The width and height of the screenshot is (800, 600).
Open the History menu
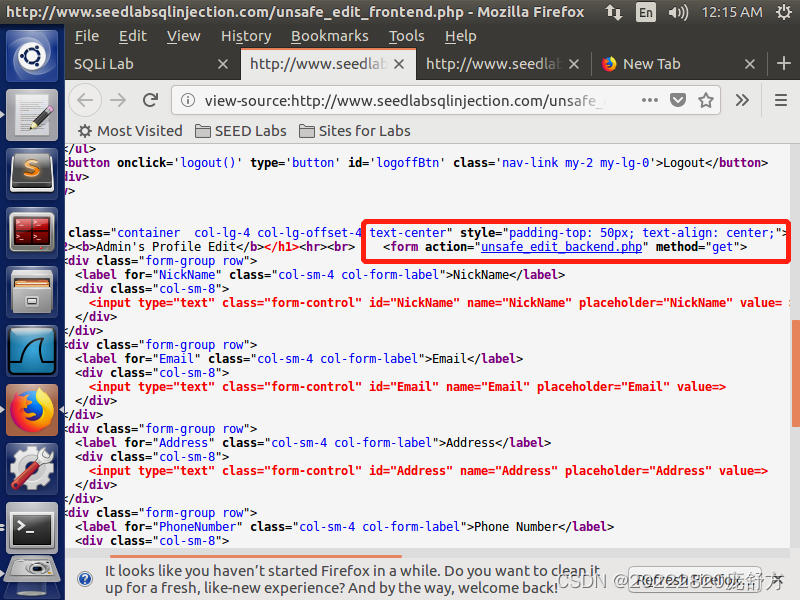(246, 36)
